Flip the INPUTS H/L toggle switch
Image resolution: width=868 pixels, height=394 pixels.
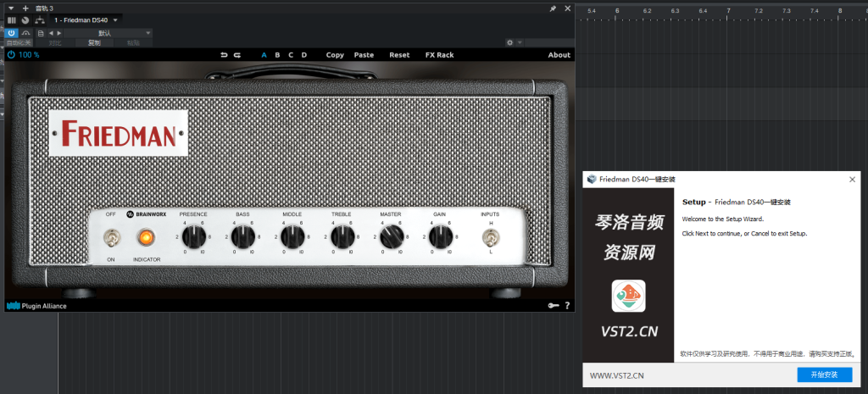point(491,238)
